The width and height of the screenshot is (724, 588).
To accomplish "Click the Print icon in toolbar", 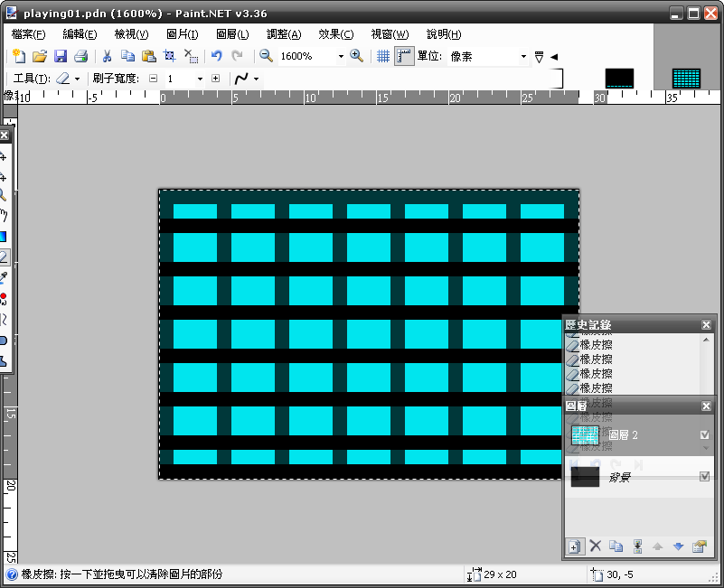I will click(x=80, y=56).
